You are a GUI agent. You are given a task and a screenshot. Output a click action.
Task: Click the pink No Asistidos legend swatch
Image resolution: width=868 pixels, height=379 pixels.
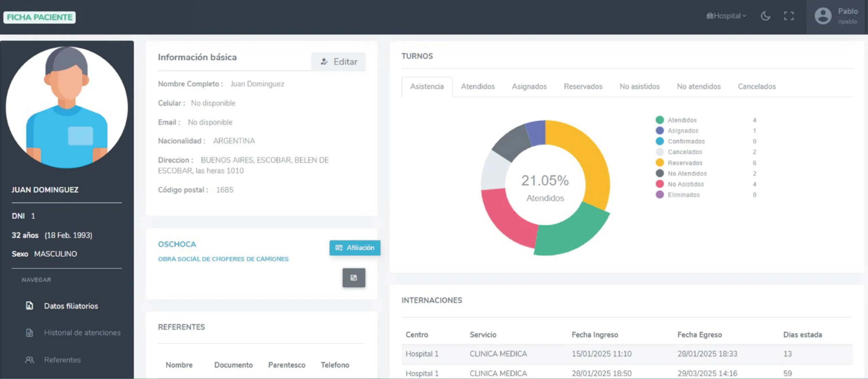pos(659,184)
